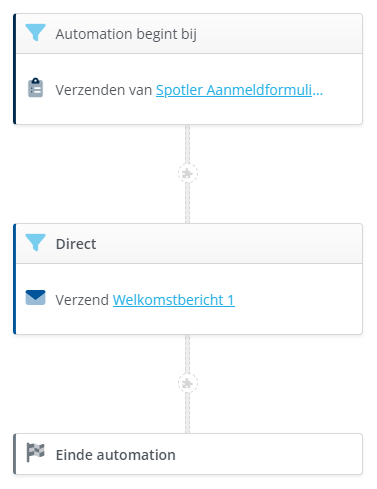Select the Direct block header title

[x=76, y=244]
